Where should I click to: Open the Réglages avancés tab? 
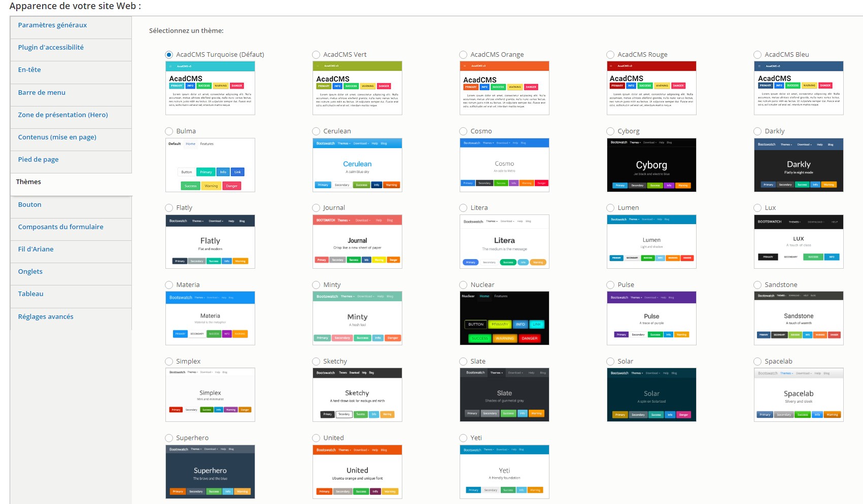click(x=71, y=319)
